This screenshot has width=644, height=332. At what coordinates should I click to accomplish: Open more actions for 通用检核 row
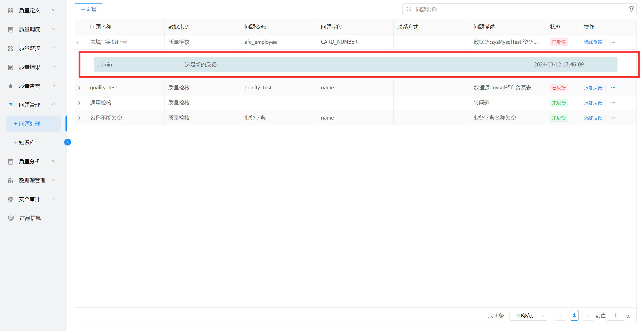click(x=613, y=103)
